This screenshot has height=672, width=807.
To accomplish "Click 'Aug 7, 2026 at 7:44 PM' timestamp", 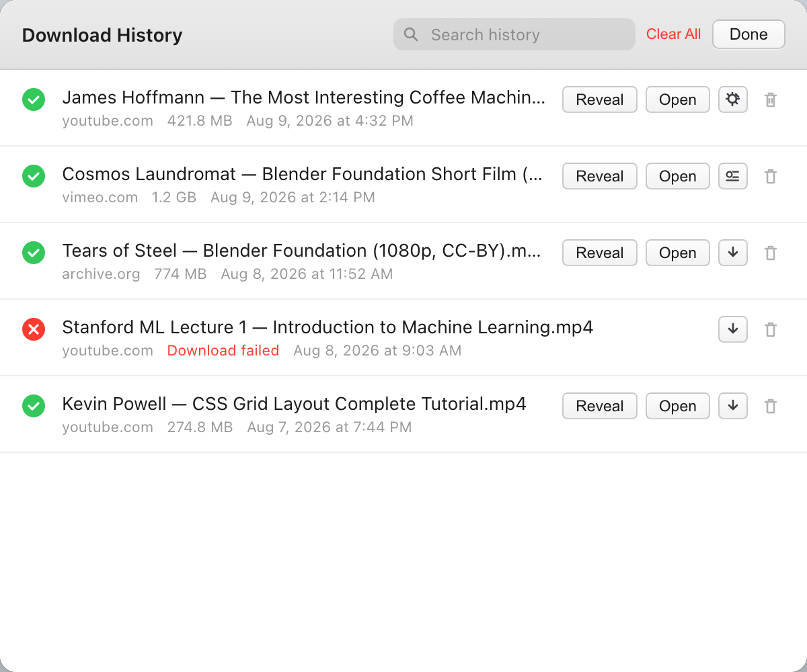I will click(330, 427).
